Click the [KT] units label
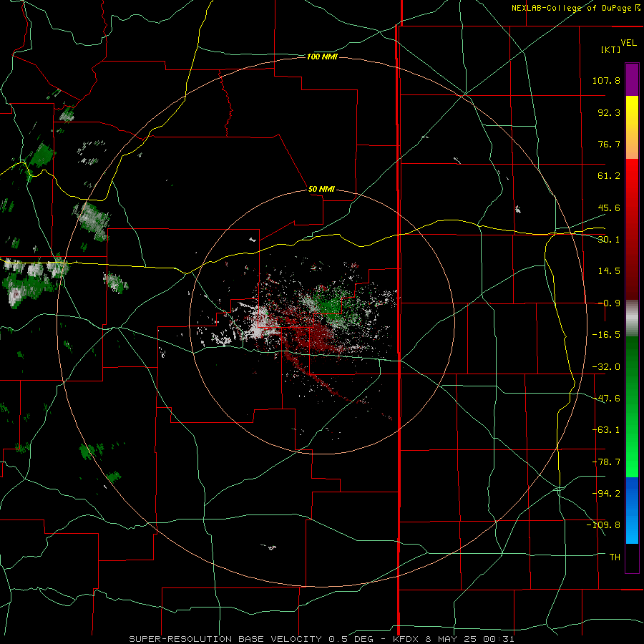The image size is (644, 644). click(611, 49)
